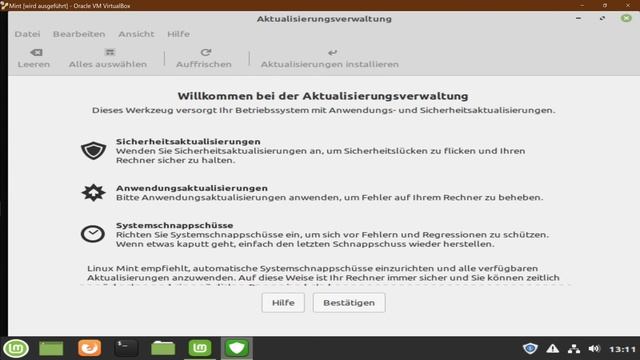The height and width of the screenshot is (360, 640).
Task: Launch Firefox from the taskbar
Action: point(89,349)
